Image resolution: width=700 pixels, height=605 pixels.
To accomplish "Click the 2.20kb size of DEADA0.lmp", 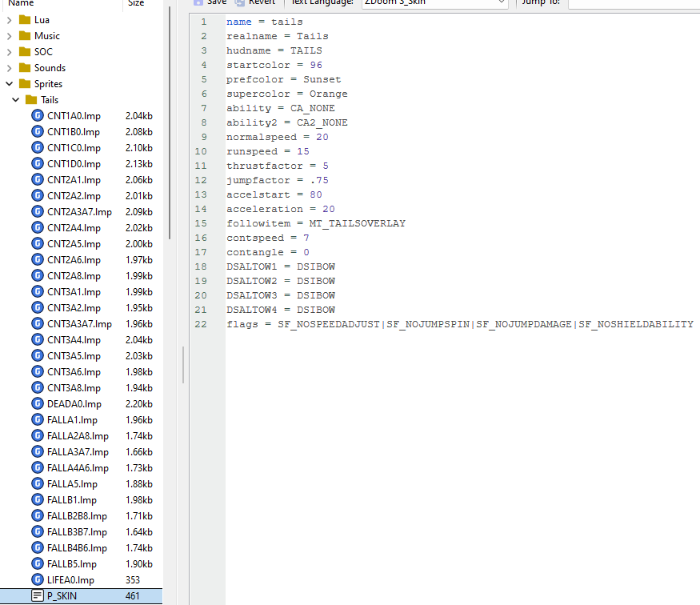I will coord(139,404).
